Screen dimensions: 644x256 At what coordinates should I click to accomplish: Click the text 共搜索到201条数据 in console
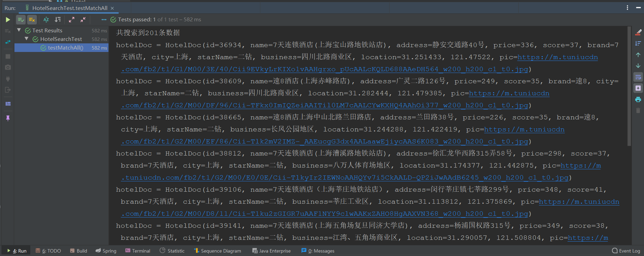coord(148,33)
